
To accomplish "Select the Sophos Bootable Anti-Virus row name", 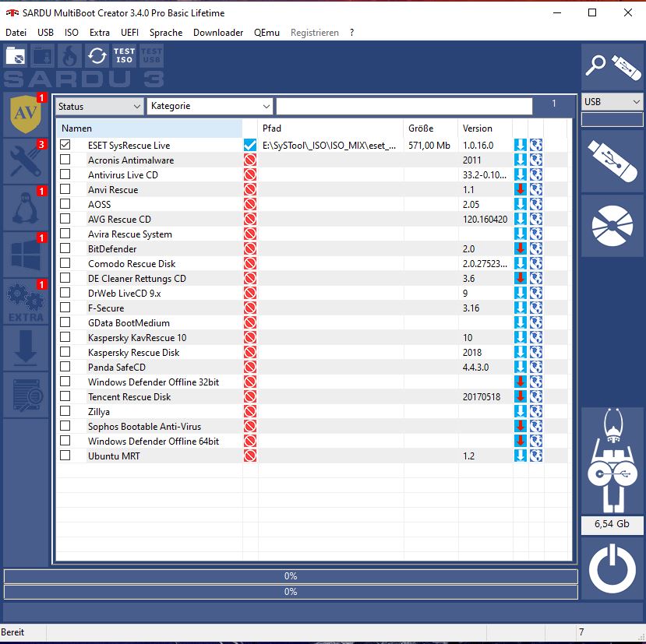I will coord(144,426).
